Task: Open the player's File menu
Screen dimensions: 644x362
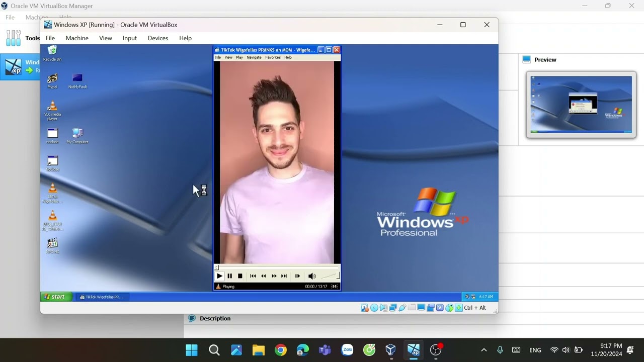Action: [x=218, y=57]
